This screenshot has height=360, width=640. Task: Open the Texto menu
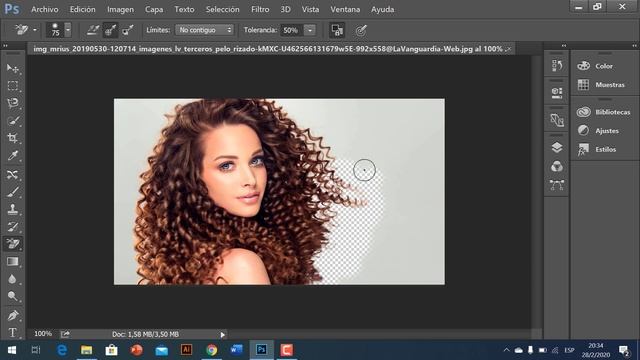click(184, 9)
